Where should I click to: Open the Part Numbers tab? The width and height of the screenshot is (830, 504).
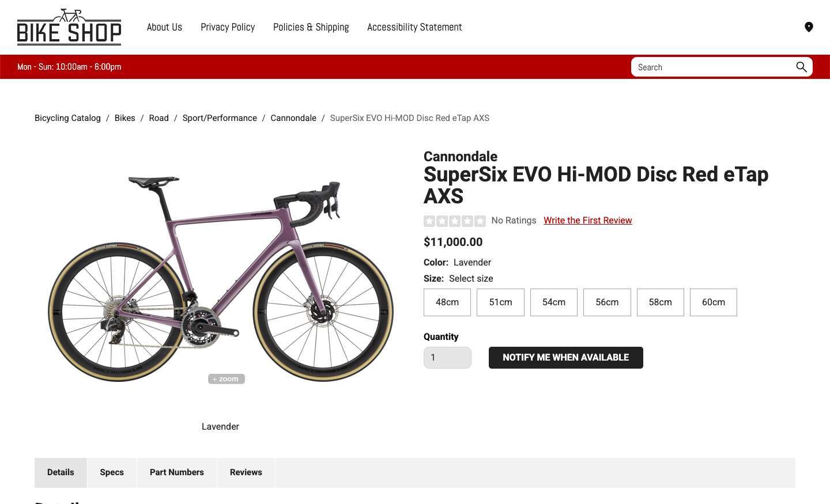click(176, 472)
